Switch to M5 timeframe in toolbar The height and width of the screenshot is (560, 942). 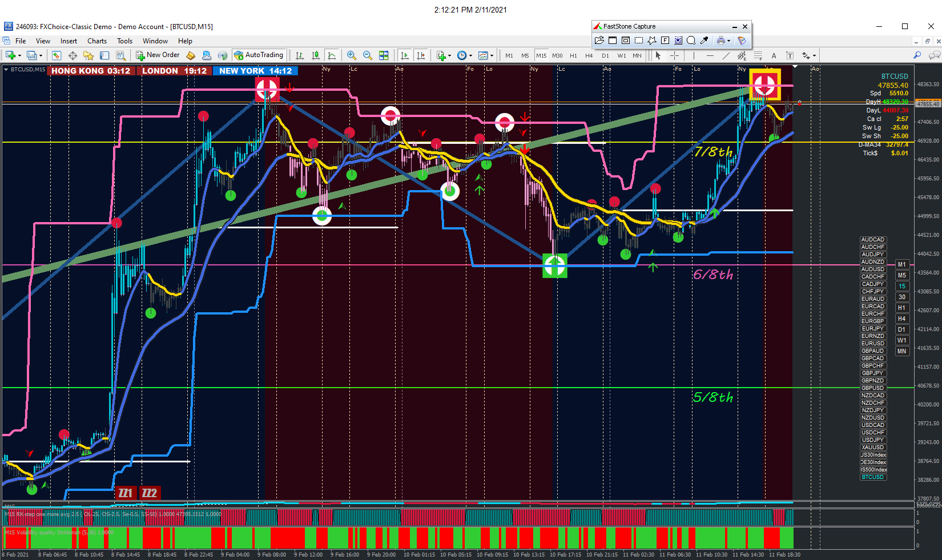(x=525, y=55)
